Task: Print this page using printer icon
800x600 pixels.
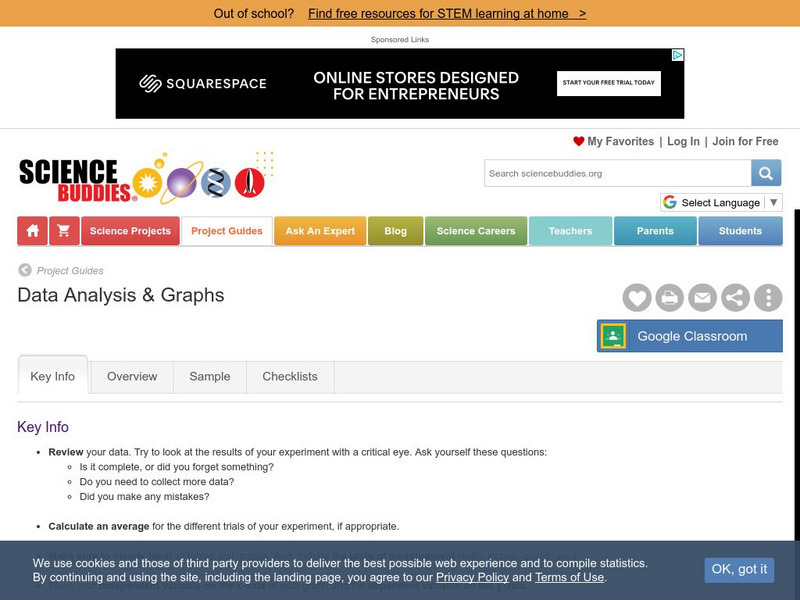Action: point(670,297)
